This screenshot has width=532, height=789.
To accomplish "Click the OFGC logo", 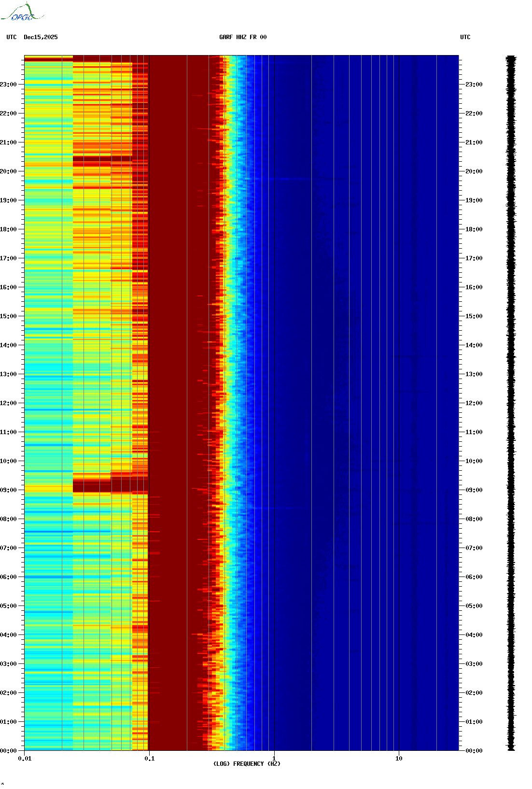I will click(22, 12).
